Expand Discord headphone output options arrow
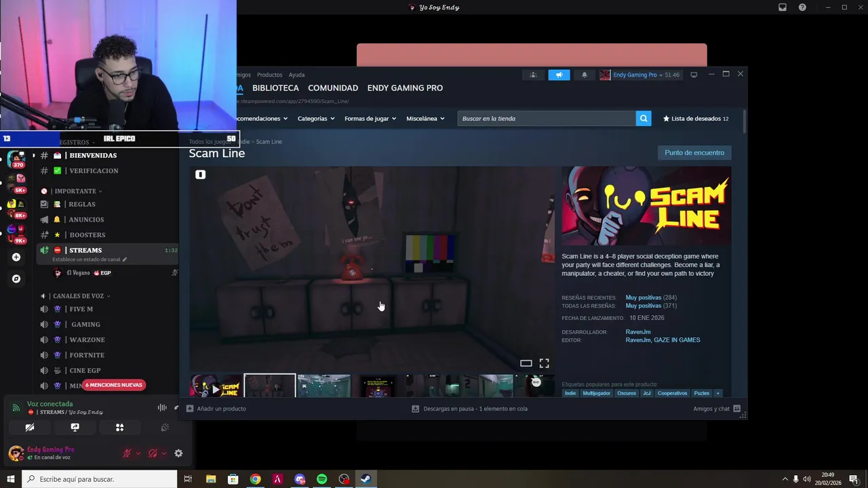This screenshot has height=488, width=868. tap(164, 453)
